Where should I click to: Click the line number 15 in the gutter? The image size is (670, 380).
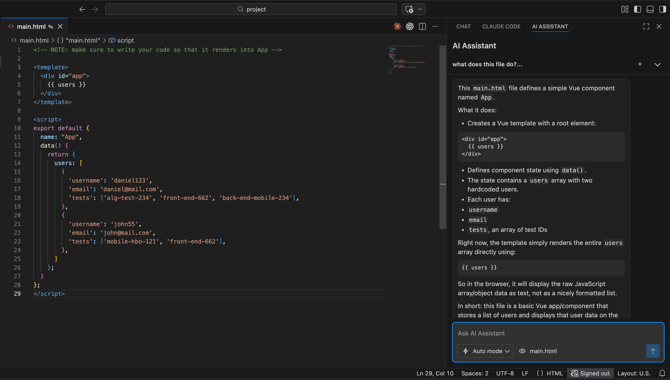17,171
